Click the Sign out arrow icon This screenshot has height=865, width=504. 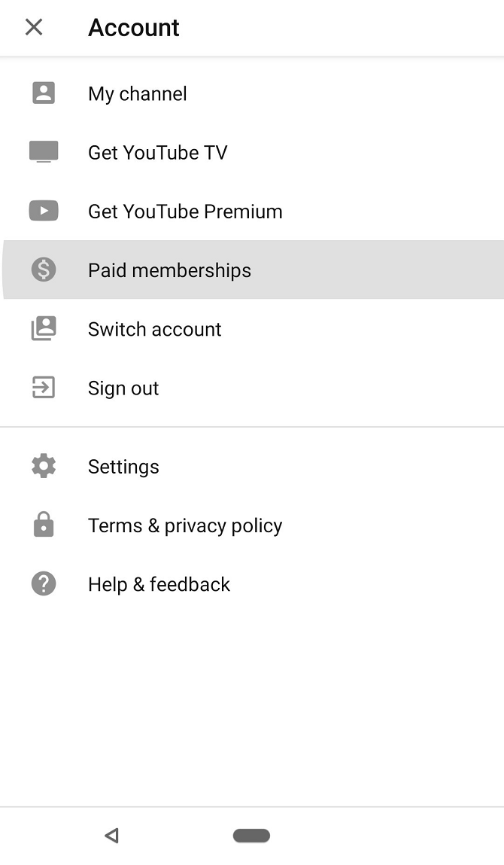coord(44,387)
